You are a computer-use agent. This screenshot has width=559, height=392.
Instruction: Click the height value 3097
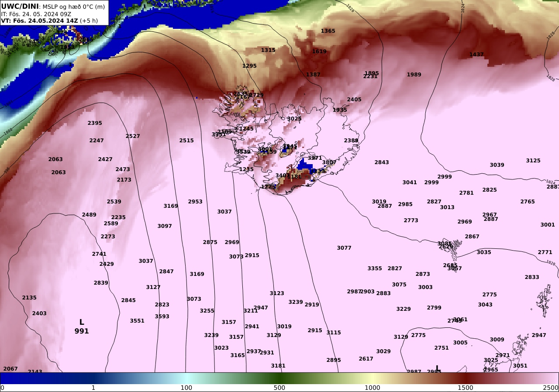click(x=165, y=226)
